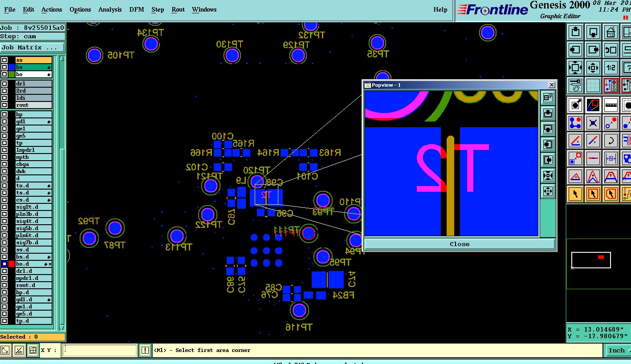Open the Actions menu
The image size is (631, 364).
(52, 9)
